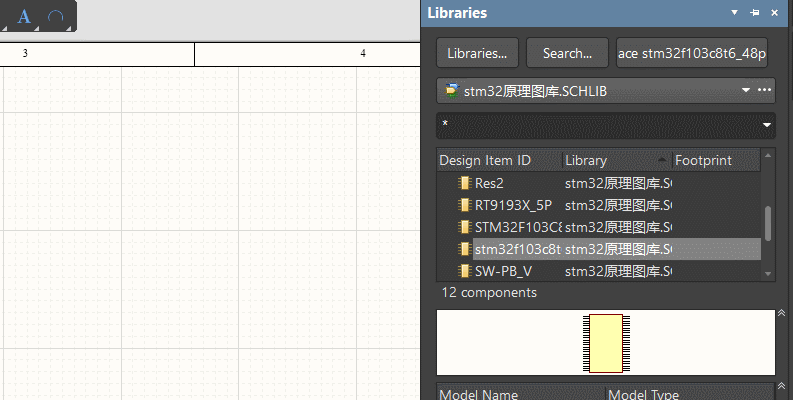The width and height of the screenshot is (793, 400).
Task: Pin the Libraries panel
Action: point(755,13)
